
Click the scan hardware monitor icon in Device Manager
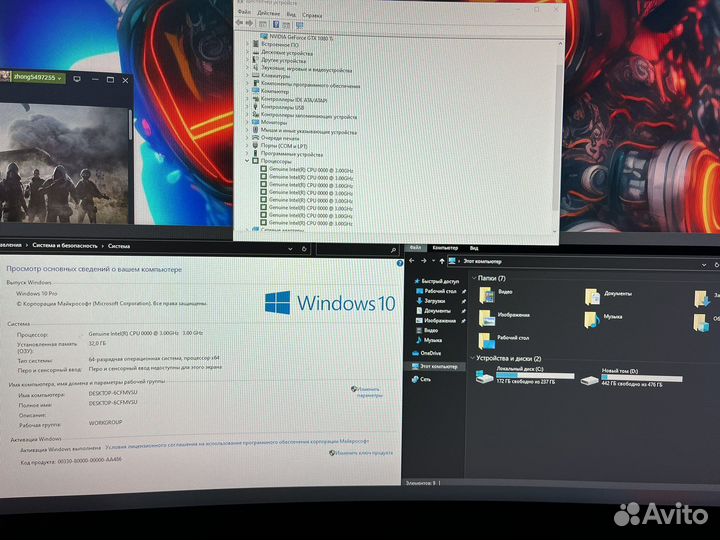pyautogui.click(x=299, y=25)
